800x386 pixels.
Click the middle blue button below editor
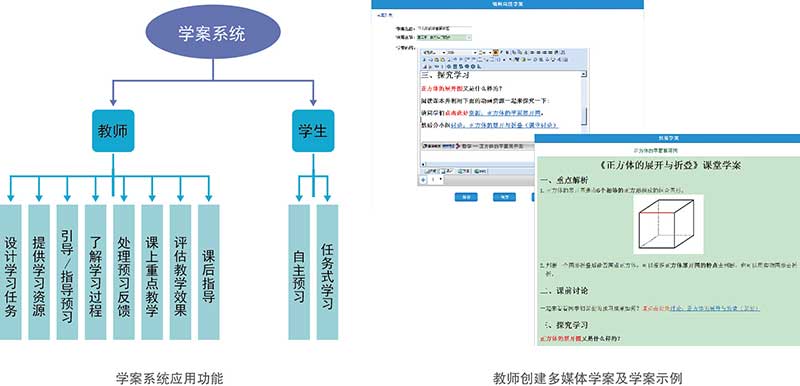click(x=504, y=197)
